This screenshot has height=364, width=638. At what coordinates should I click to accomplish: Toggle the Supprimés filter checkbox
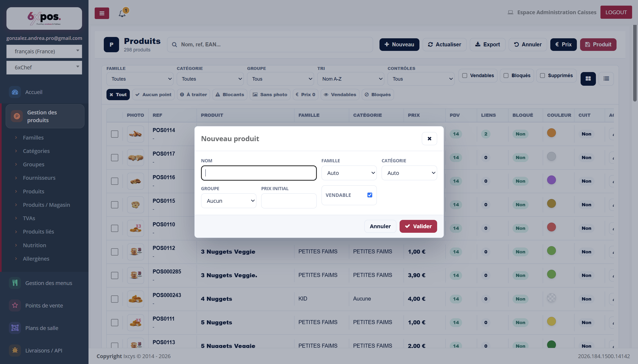543,76
